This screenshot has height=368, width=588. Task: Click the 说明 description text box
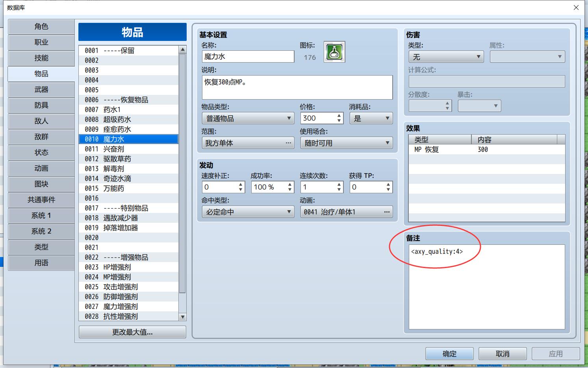point(297,87)
